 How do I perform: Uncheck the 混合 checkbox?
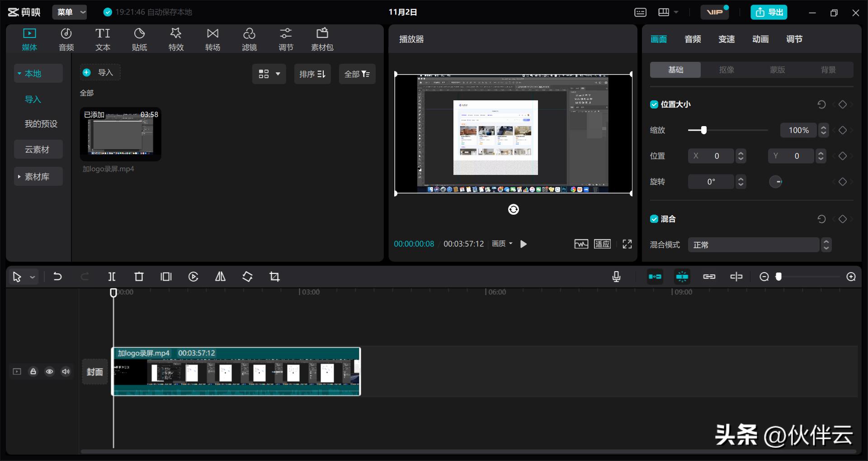[654, 219]
